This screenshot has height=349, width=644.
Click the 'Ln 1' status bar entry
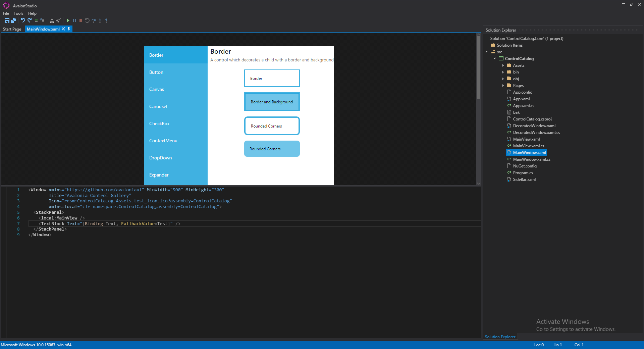(558, 345)
